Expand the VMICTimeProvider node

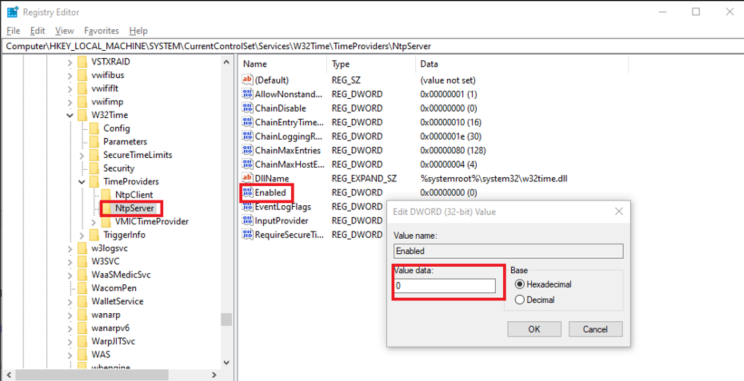pos(93,222)
